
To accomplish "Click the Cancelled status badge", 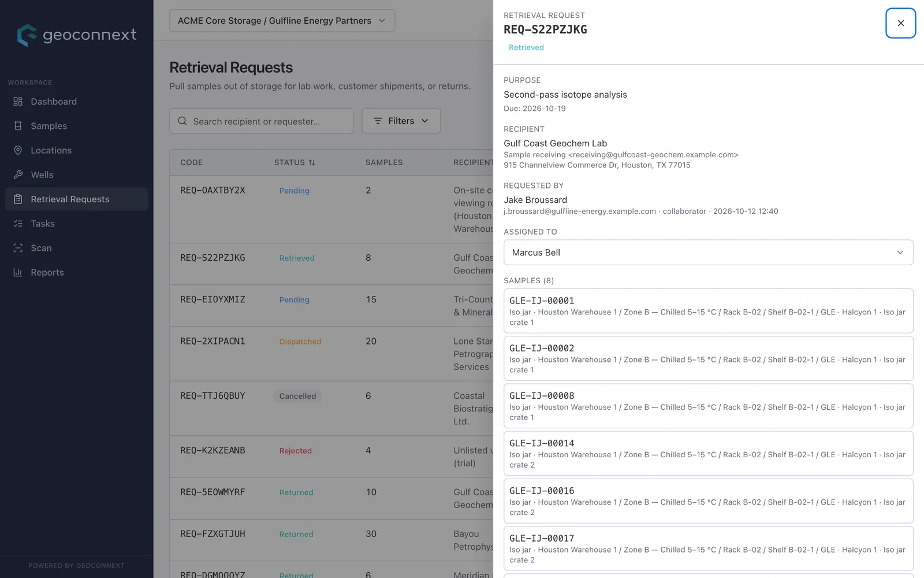I will click(297, 396).
